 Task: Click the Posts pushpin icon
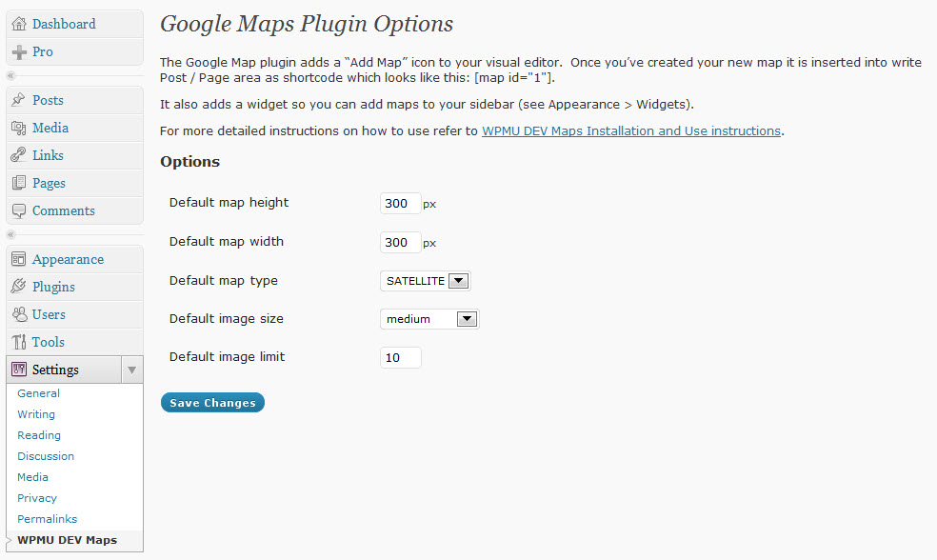(19, 100)
